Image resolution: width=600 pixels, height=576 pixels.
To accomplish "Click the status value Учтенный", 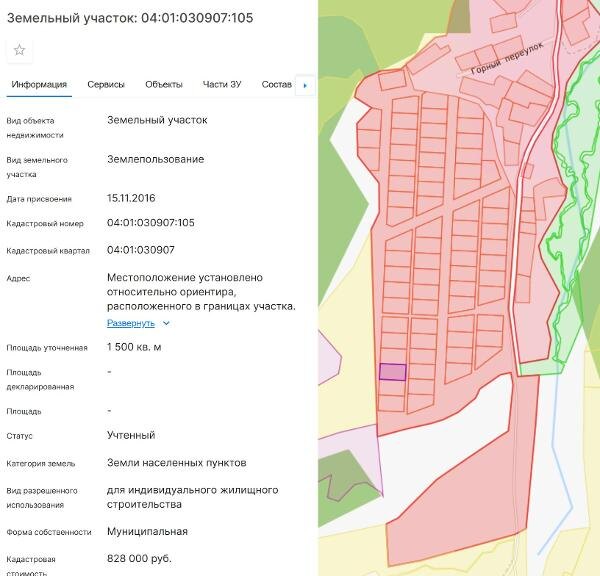I will click(131, 435).
